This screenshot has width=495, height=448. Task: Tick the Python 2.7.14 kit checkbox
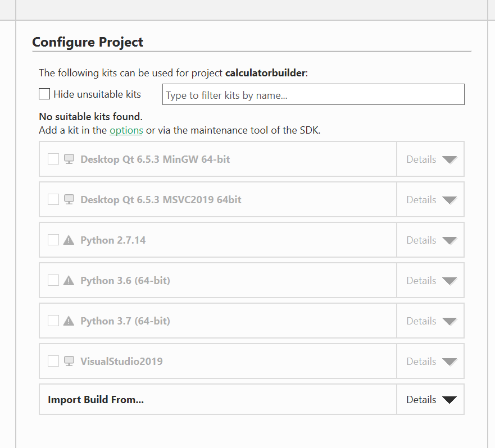click(x=53, y=240)
